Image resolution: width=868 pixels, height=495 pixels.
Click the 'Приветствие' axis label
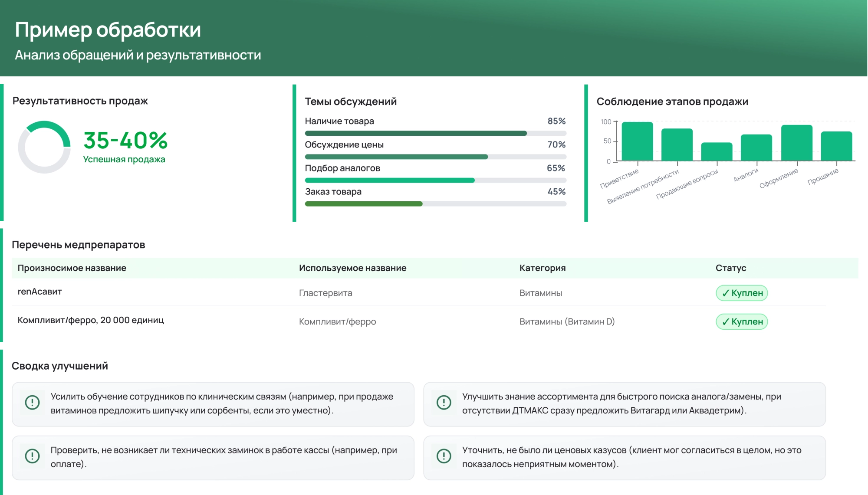[619, 179]
